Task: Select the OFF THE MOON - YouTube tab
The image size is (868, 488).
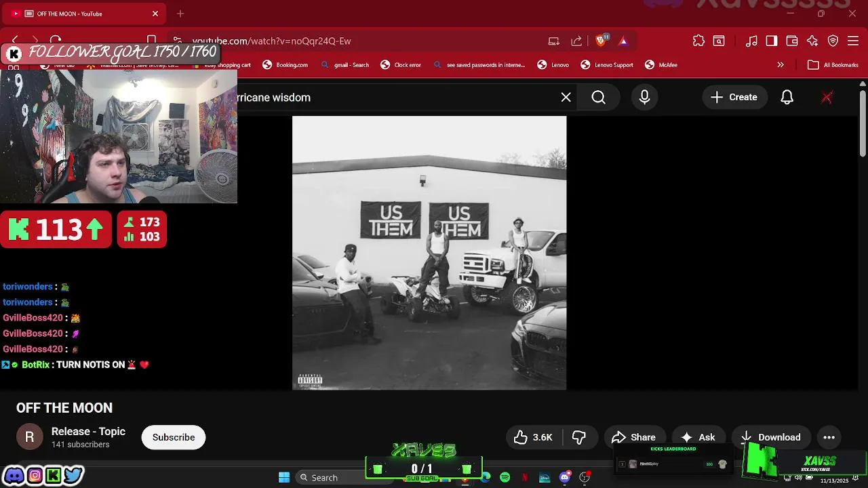Action: (85, 14)
